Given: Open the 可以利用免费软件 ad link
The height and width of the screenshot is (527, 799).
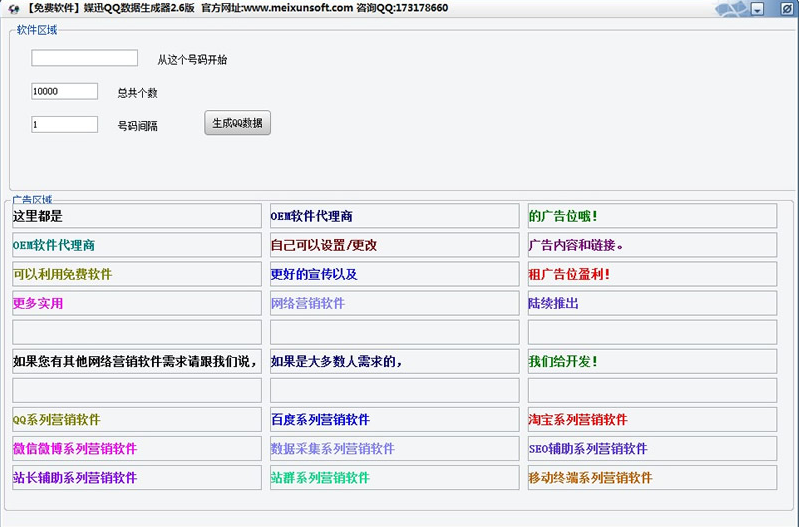Looking at the screenshot, I should click(x=137, y=274).
